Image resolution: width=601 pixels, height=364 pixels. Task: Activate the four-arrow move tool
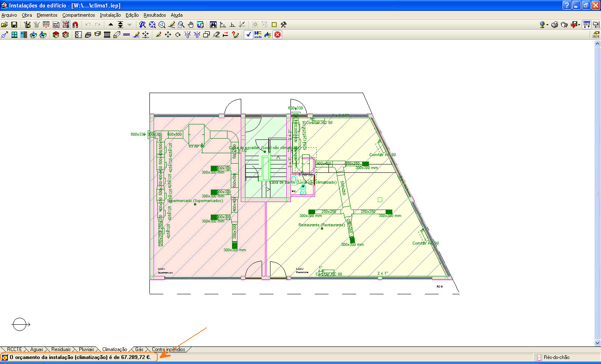coord(168,35)
